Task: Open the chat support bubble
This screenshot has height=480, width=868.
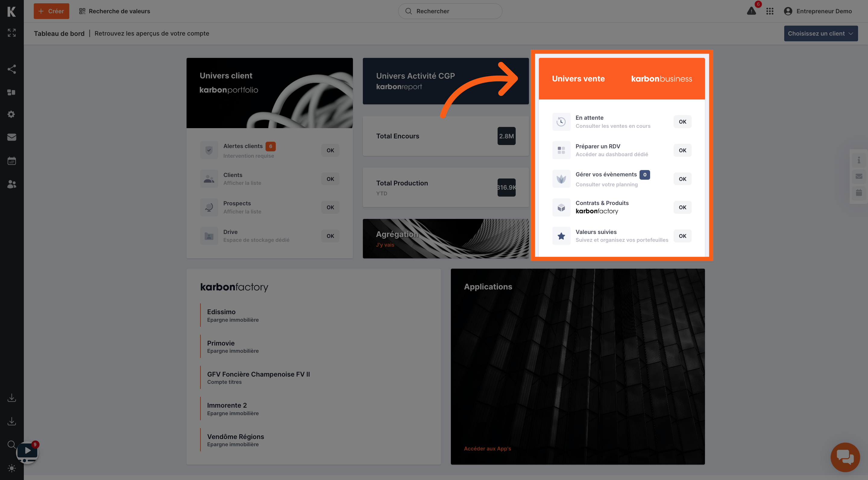Action: [x=845, y=457]
